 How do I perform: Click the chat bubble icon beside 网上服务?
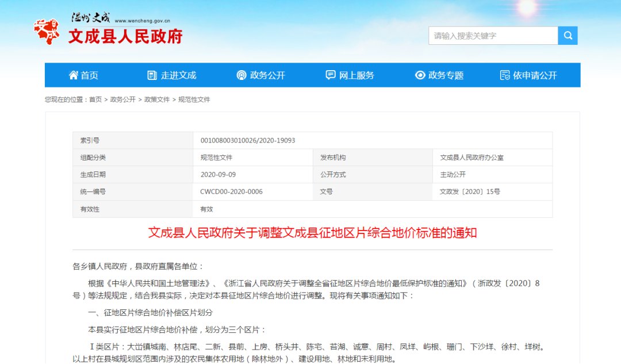[x=331, y=75]
